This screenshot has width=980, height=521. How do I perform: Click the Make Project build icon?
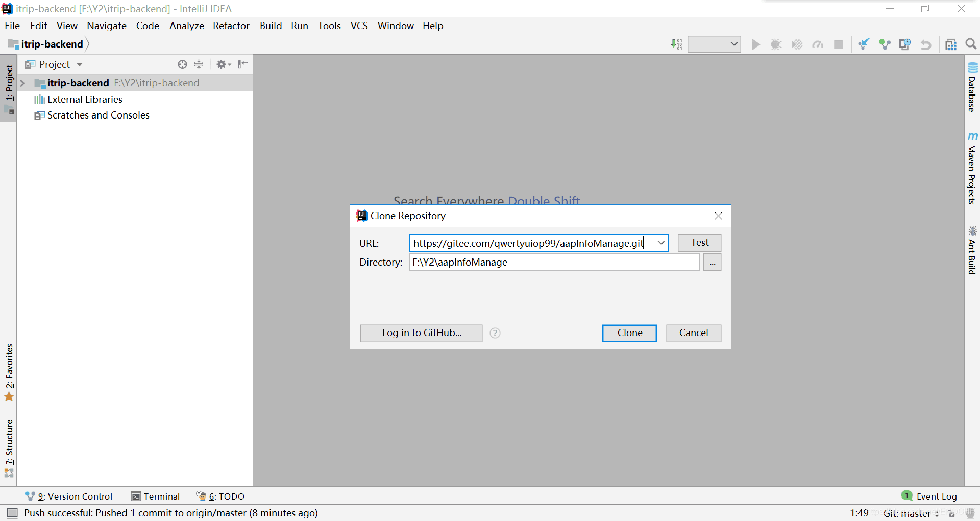(676, 44)
